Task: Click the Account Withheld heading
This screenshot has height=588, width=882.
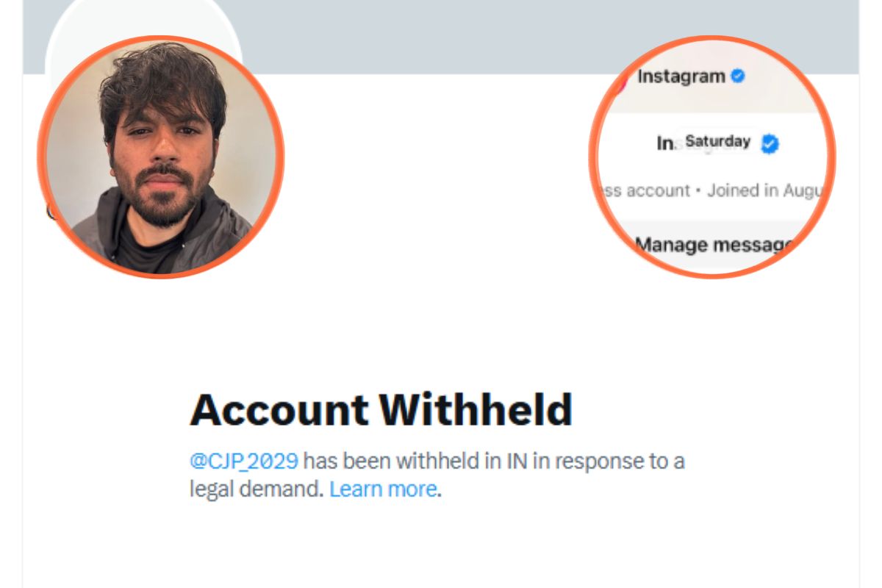Action: tap(381, 409)
